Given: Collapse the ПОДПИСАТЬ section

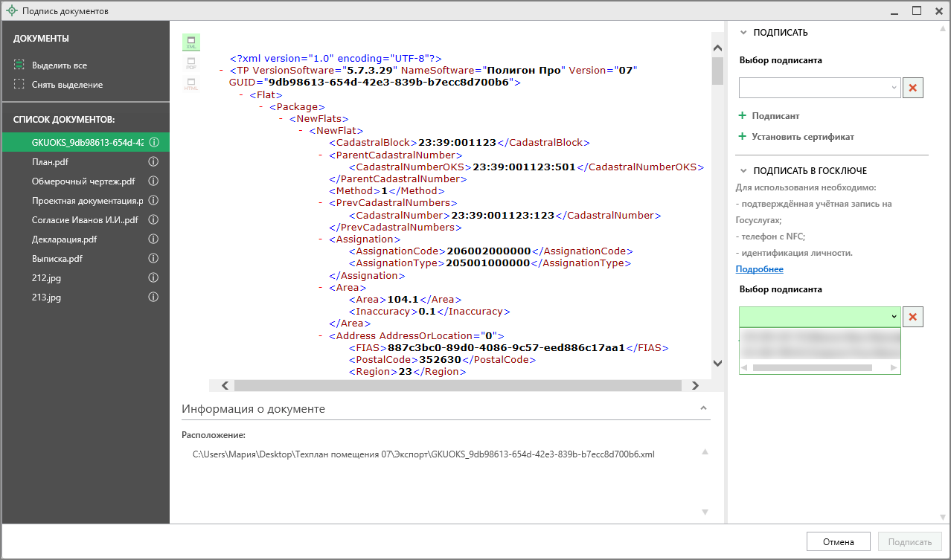Looking at the screenshot, I should pyautogui.click(x=743, y=33).
